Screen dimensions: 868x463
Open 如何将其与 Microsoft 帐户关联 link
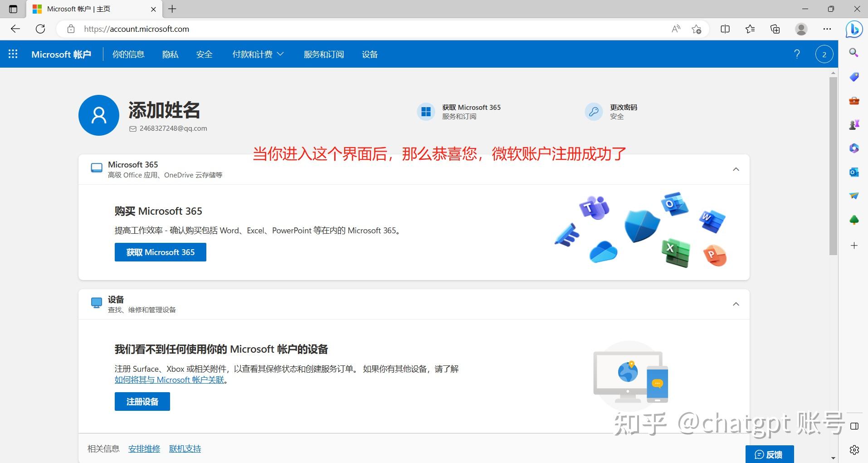tap(170, 380)
